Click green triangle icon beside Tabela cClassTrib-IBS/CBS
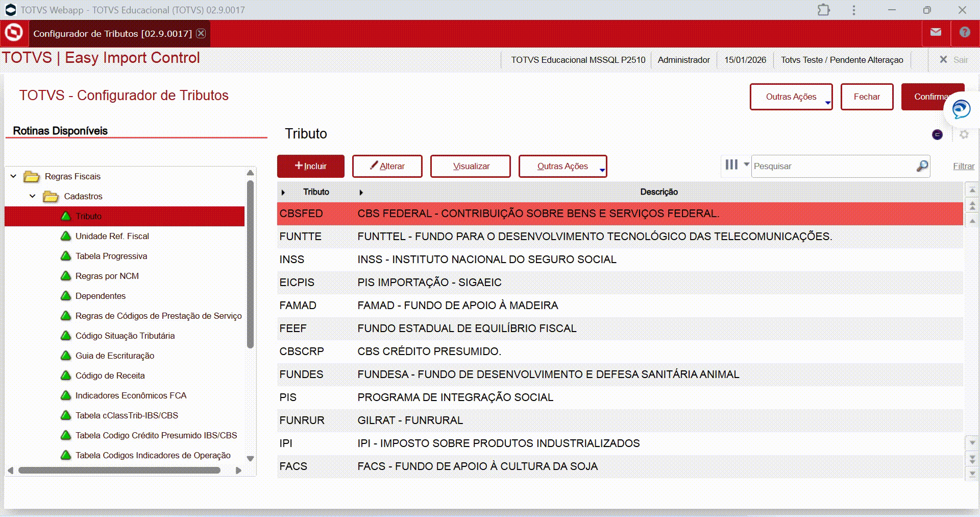The height and width of the screenshot is (517, 980). [x=66, y=415]
